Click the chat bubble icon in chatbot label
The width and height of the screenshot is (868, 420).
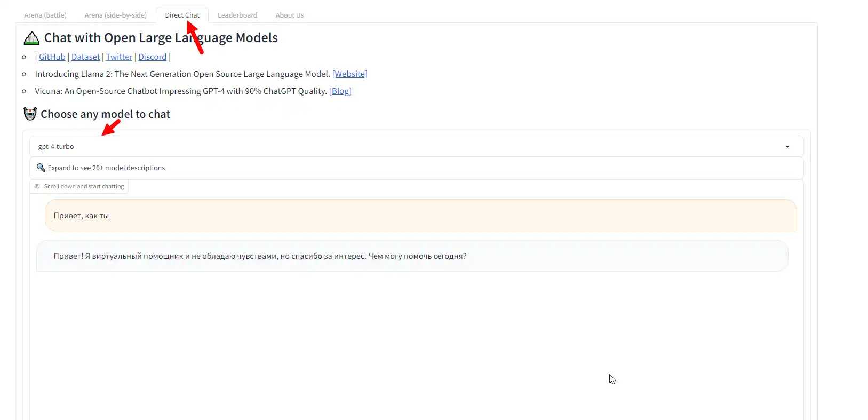click(x=37, y=186)
